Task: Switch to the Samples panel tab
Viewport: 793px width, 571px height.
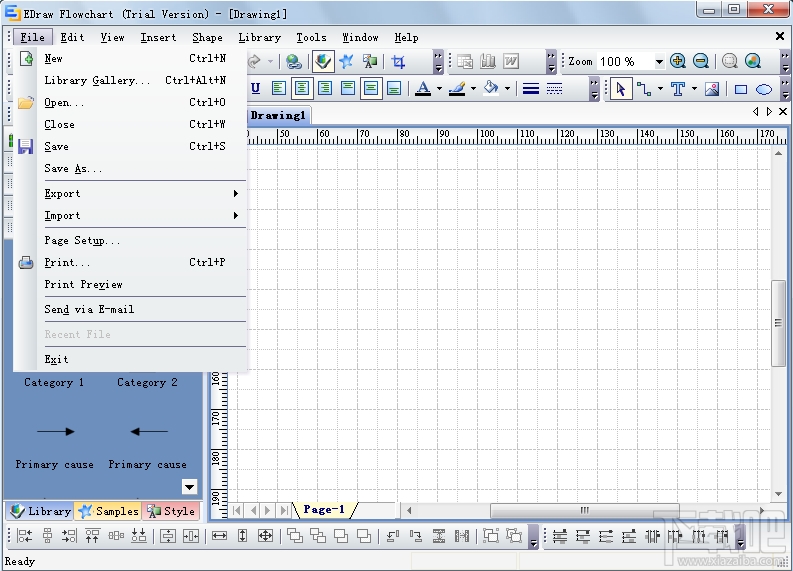Action: [108, 511]
